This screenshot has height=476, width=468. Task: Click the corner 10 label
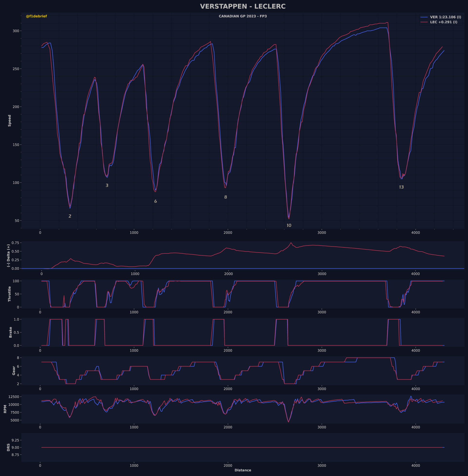289,226
